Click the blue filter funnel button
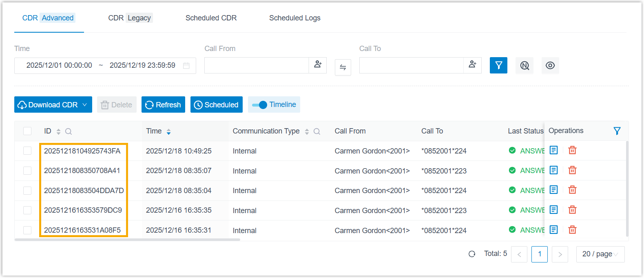This screenshot has width=644, height=278. (x=498, y=65)
